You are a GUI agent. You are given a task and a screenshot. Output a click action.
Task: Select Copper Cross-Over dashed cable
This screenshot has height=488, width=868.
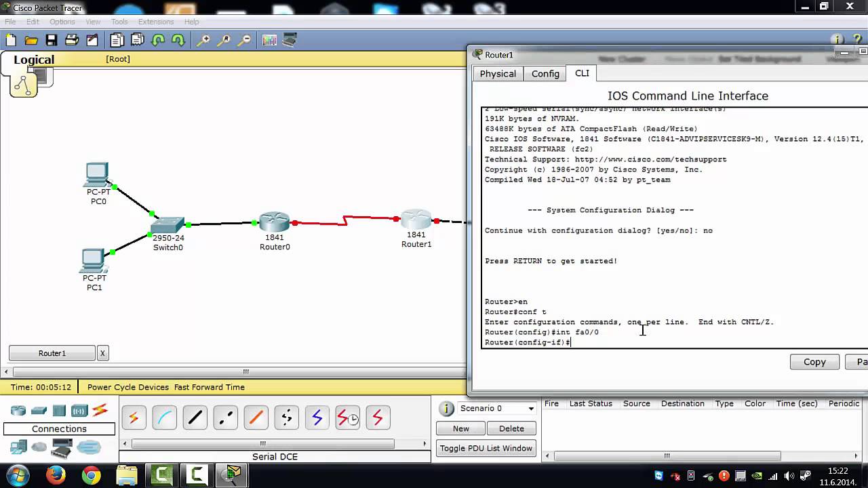[x=225, y=418]
